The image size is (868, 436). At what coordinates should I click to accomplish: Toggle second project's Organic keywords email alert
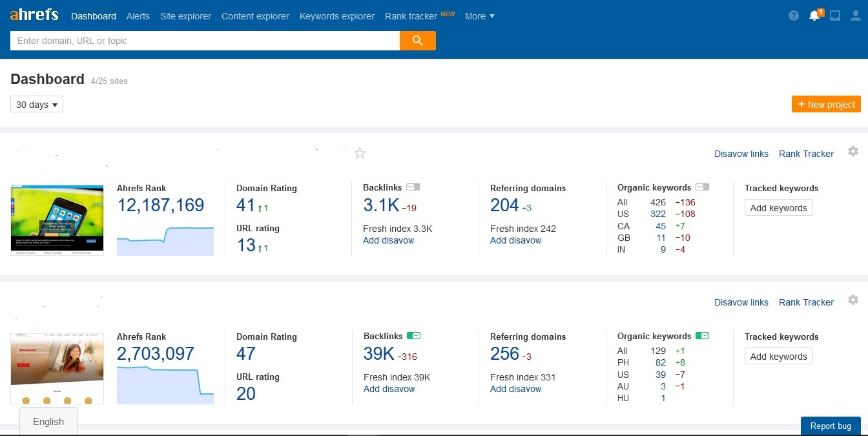pos(702,336)
